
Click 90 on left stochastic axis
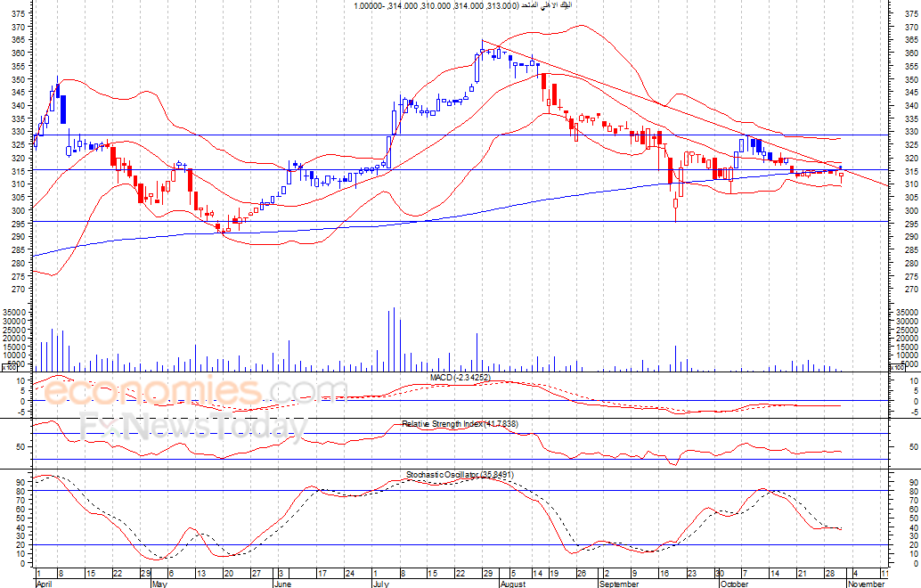pyautogui.click(x=21, y=482)
